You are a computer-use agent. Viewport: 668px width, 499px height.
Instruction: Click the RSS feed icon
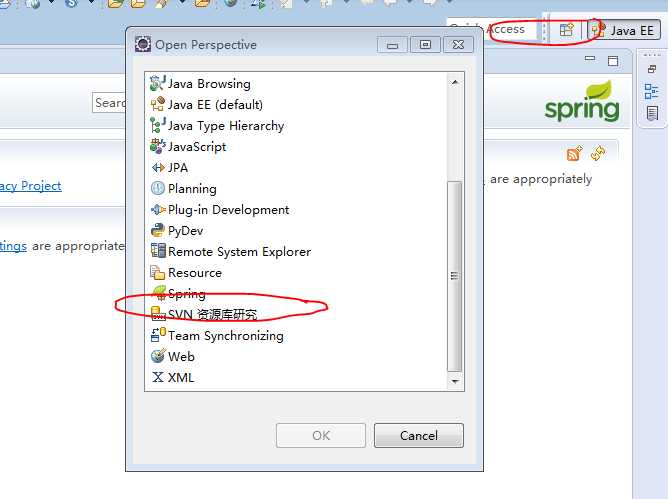(573, 153)
